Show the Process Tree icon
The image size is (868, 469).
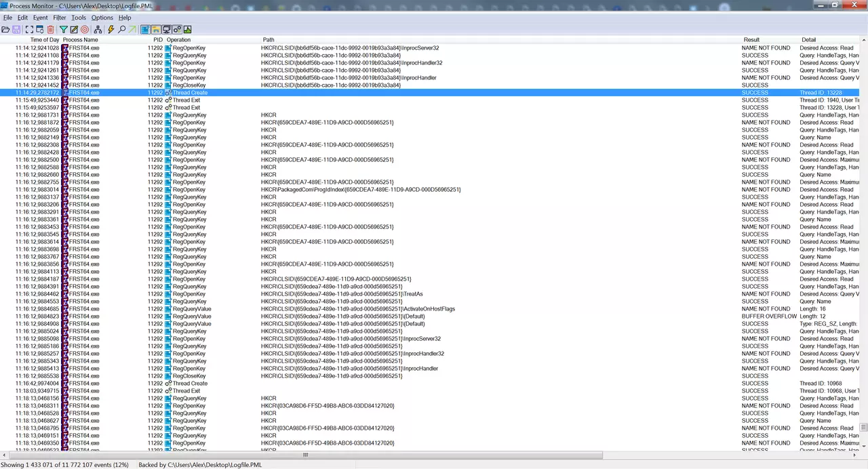(98, 30)
